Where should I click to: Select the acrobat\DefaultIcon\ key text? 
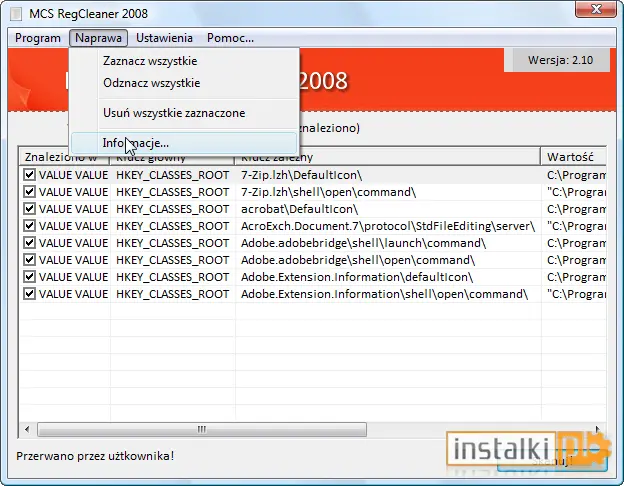point(299,209)
